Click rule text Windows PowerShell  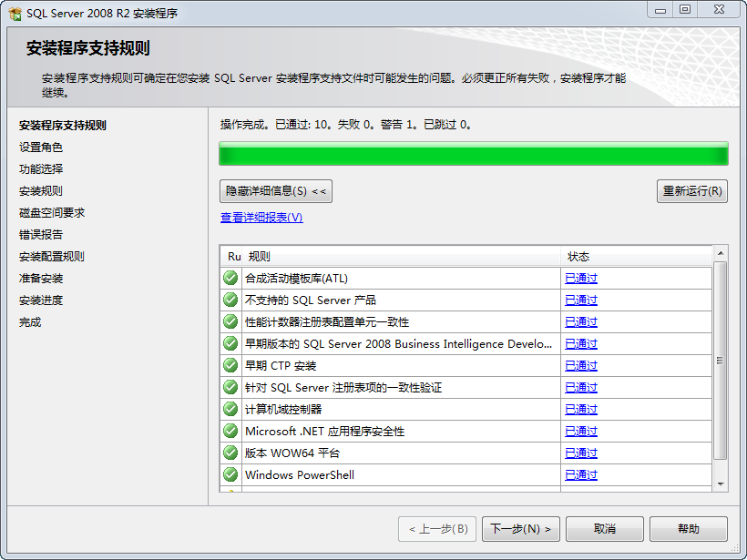[x=300, y=475]
